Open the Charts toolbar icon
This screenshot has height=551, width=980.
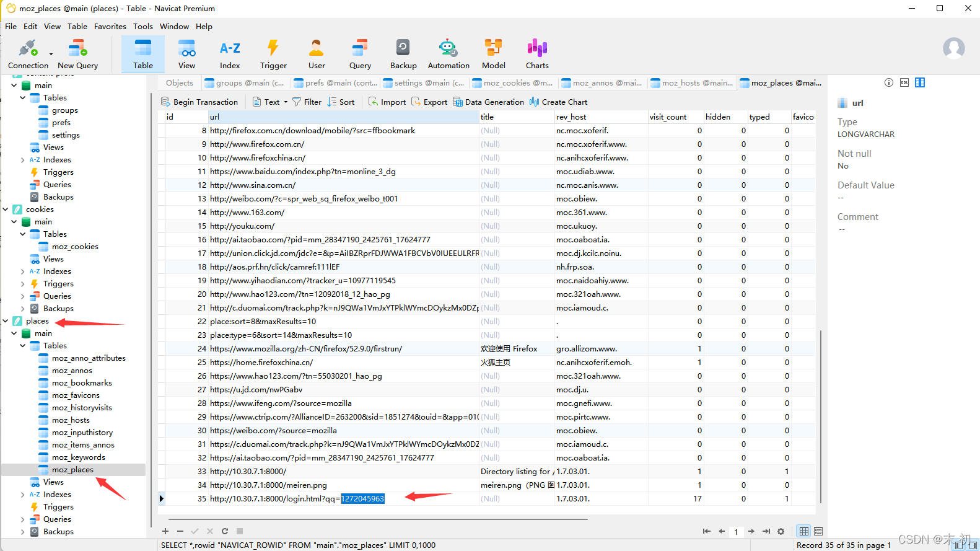[537, 54]
